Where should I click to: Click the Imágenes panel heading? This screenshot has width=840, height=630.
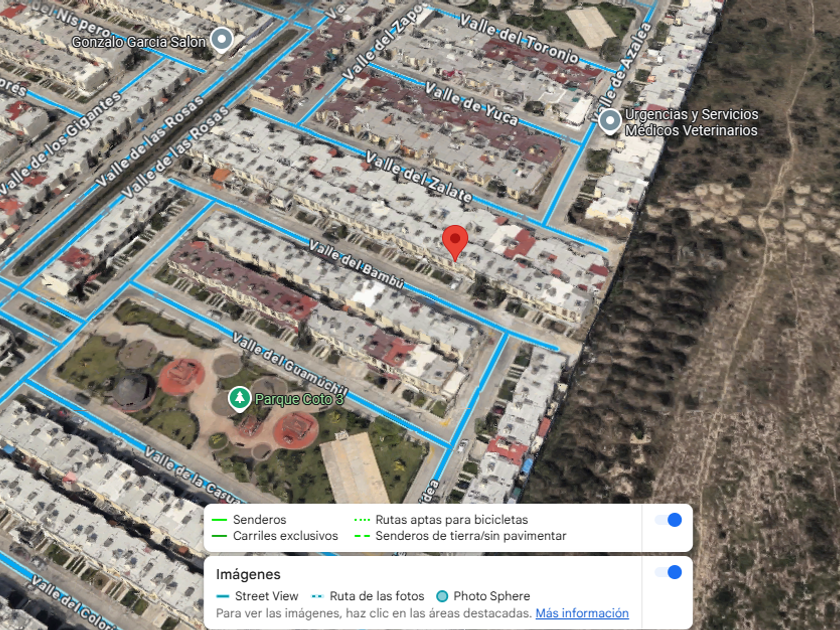click(248, 574)
